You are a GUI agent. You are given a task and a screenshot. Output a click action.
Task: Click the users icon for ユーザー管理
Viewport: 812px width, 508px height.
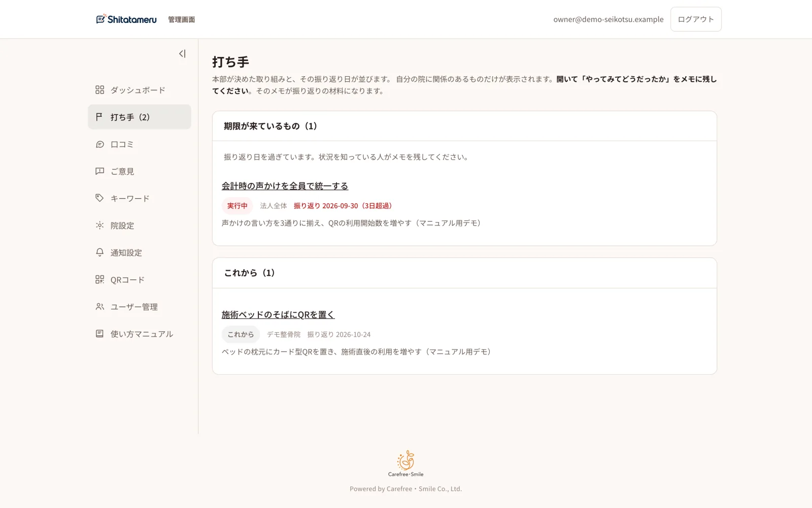click(99, 307)
